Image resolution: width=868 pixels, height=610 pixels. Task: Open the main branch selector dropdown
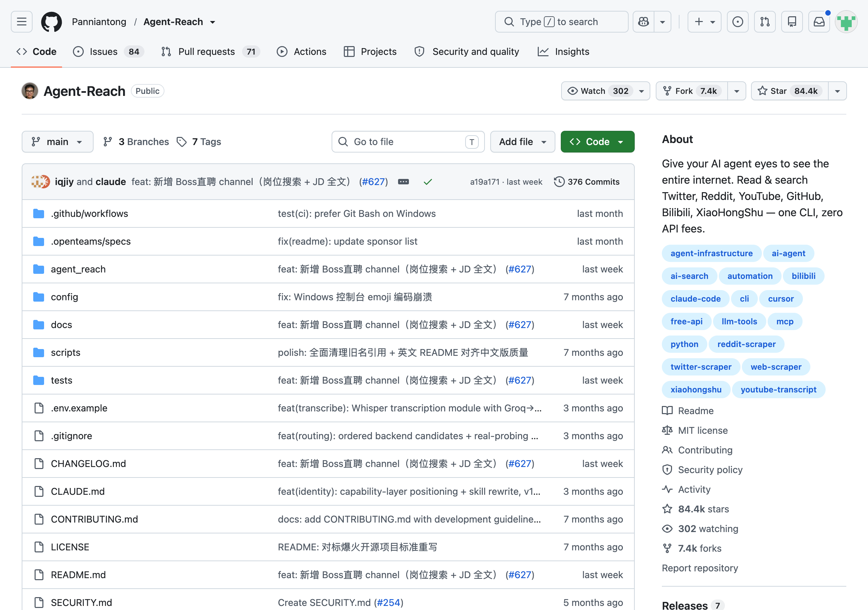pos(57,142)
